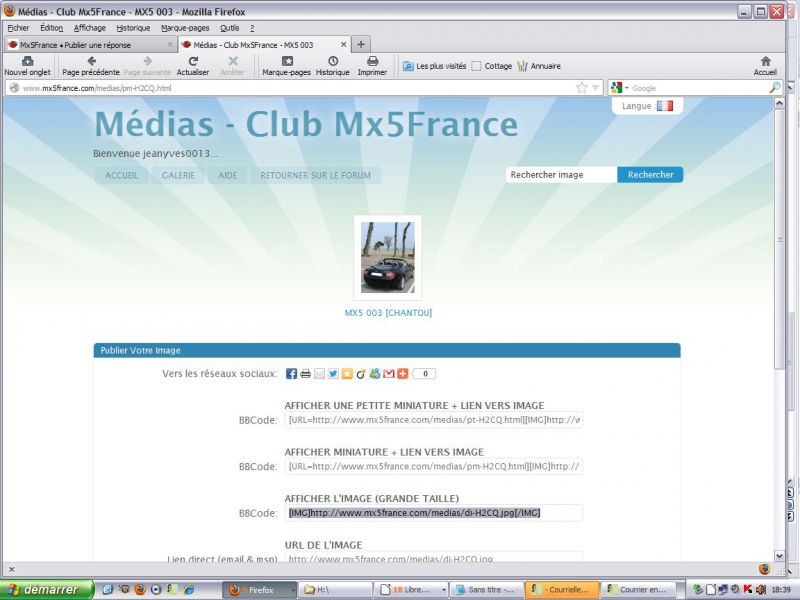Open the GALERIE nav button

[x=178, y=175]
